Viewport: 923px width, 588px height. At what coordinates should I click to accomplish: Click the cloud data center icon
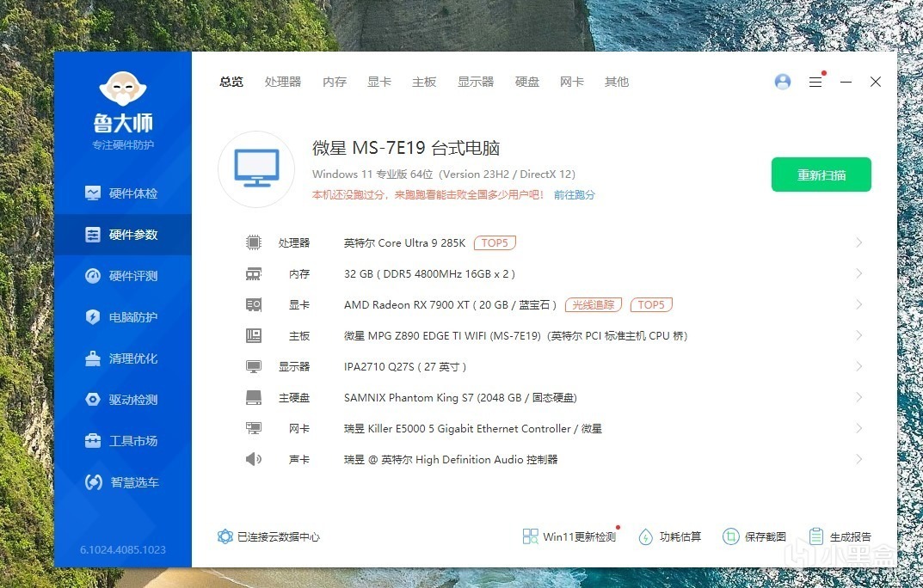[225, 536]
